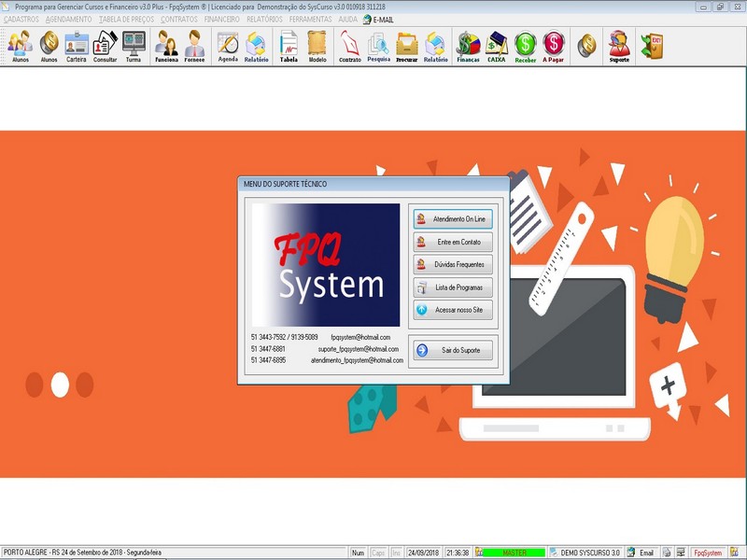Click the computer icon in the status bar
The height and width of the screenshot is (560, 747).
tap(681, 553)
